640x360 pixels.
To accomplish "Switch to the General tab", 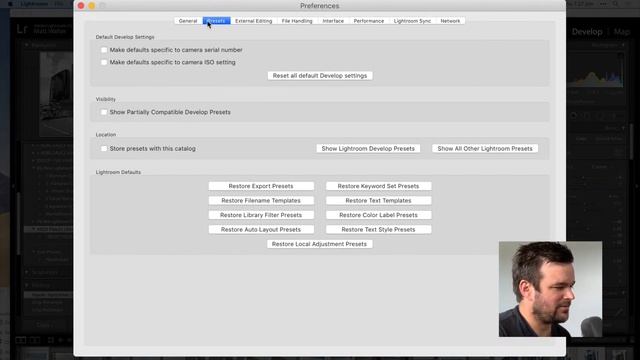I will point(188,21).
